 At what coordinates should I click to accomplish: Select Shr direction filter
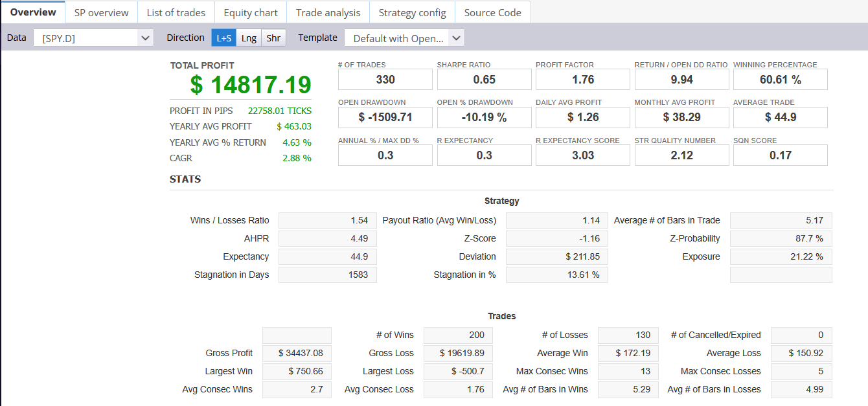click(273, 38)
